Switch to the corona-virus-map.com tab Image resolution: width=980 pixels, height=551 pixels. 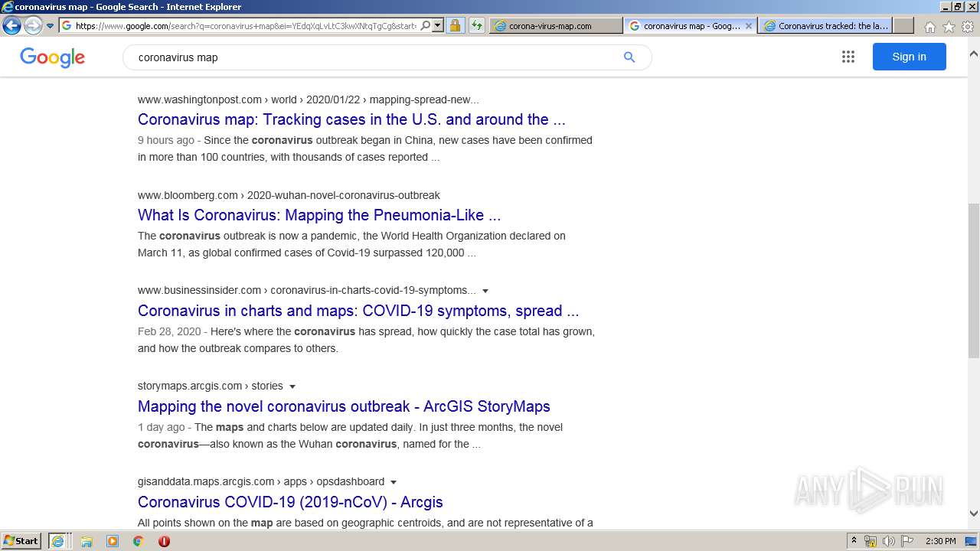tap(556, 25)
